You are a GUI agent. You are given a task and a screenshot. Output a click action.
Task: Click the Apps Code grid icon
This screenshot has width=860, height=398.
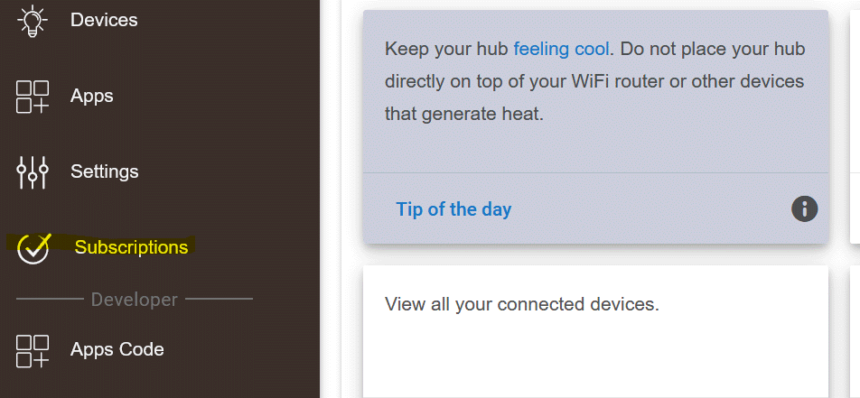point(32,351)
